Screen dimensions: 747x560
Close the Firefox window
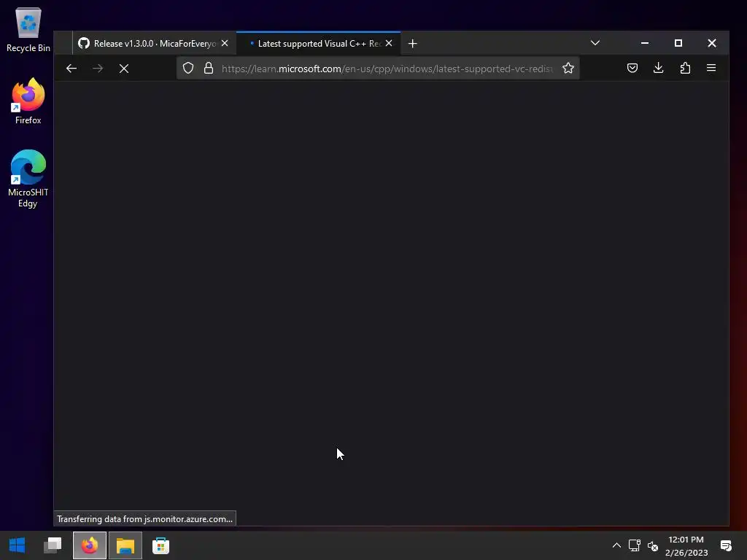point(712,43)
